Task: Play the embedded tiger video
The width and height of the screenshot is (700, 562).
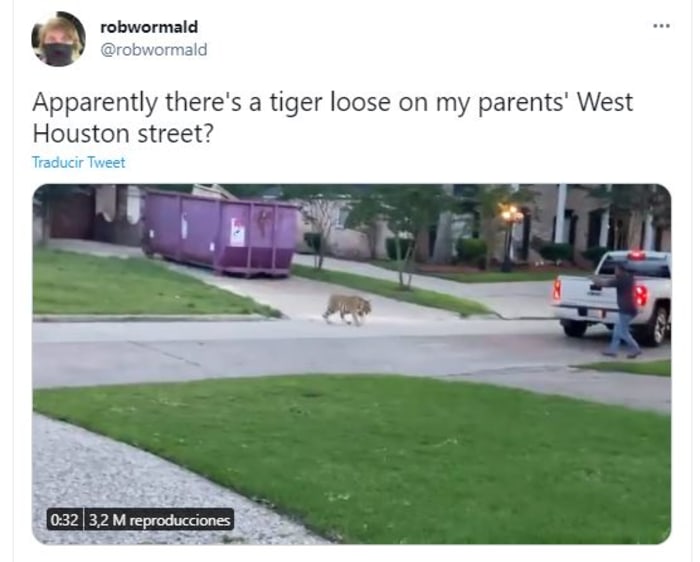Action: coord(351,364)
